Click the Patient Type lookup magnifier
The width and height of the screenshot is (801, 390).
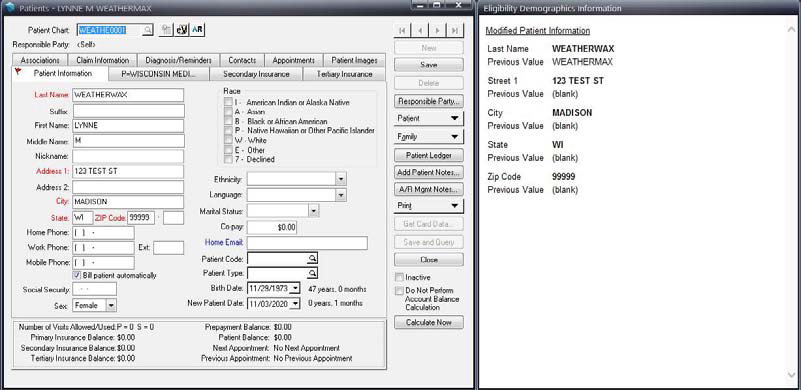click(312, 273)
